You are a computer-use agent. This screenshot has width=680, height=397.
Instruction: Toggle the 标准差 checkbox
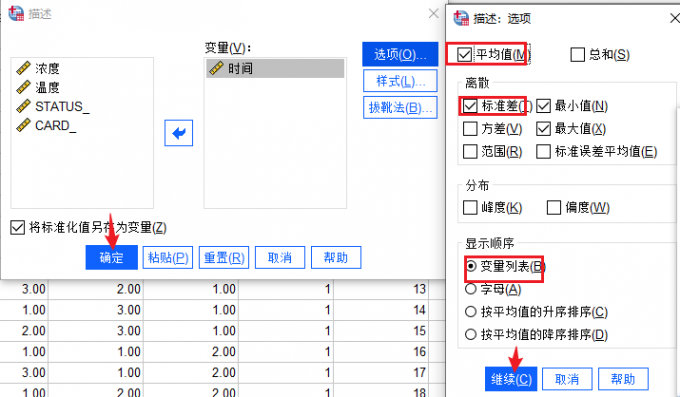pos(470,106)
